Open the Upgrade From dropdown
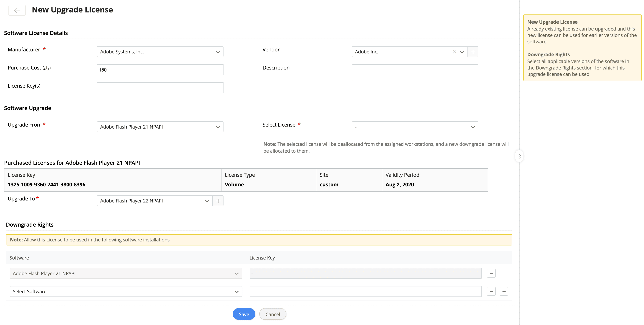Screen dimensions: 644x325 (x=160, y=127)
